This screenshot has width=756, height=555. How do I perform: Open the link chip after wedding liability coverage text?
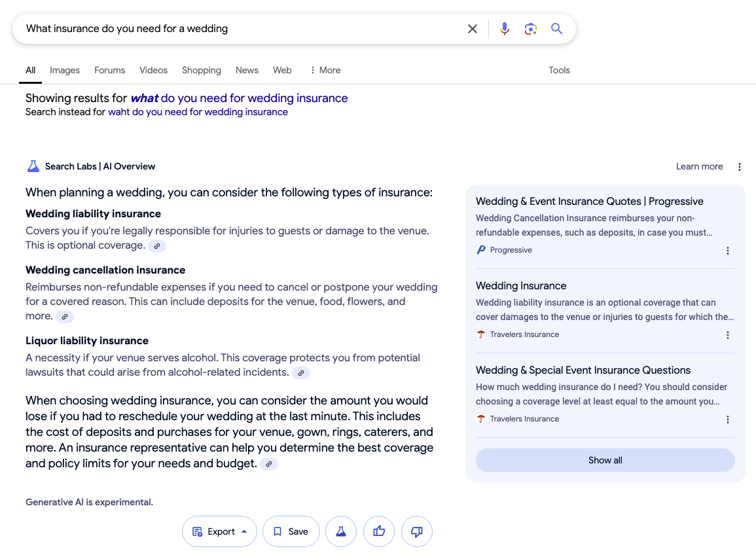(x=156, y=245)
